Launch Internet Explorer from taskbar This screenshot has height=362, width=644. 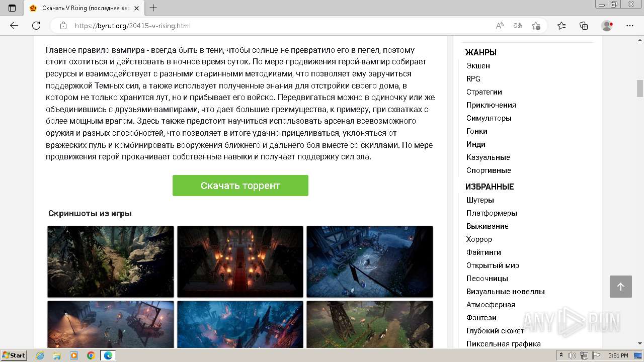point(40,355)
